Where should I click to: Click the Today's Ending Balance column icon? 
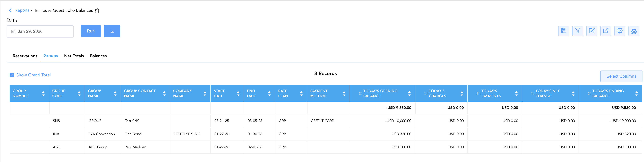[x=590, y=94]
